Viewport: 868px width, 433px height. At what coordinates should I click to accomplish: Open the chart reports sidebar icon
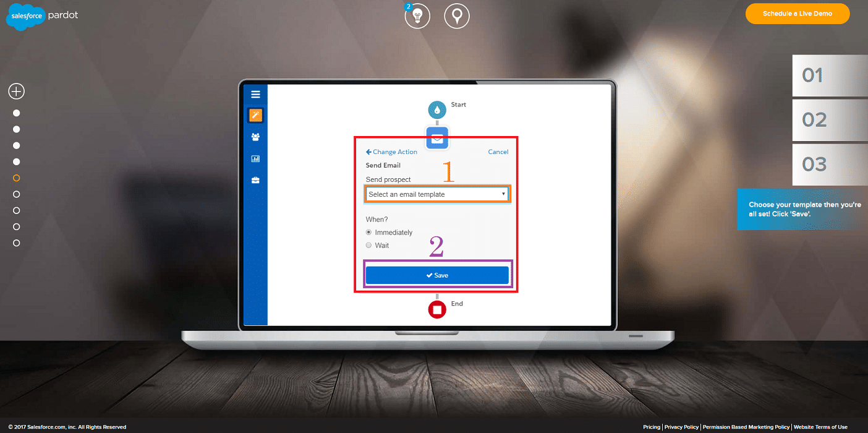click(255, 159)
